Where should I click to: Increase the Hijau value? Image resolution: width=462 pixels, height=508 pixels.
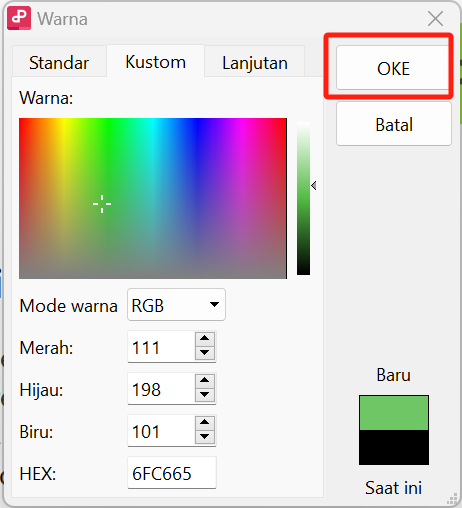click(205, 380)
